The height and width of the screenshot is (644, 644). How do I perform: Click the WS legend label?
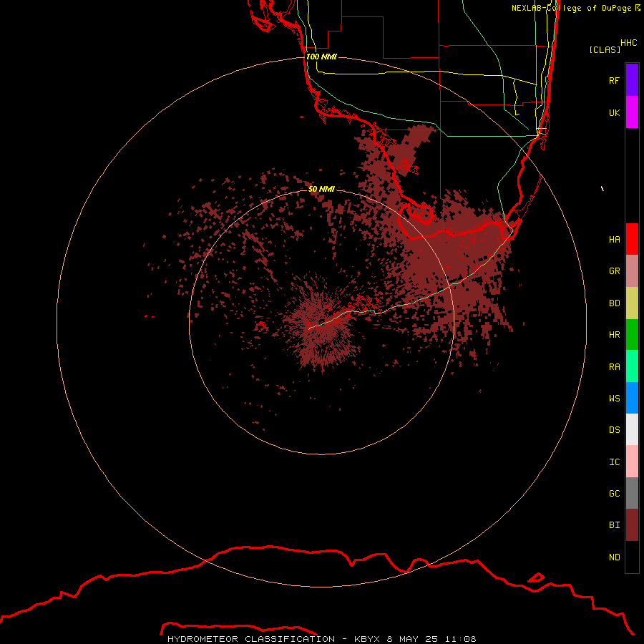click(614, 399)
